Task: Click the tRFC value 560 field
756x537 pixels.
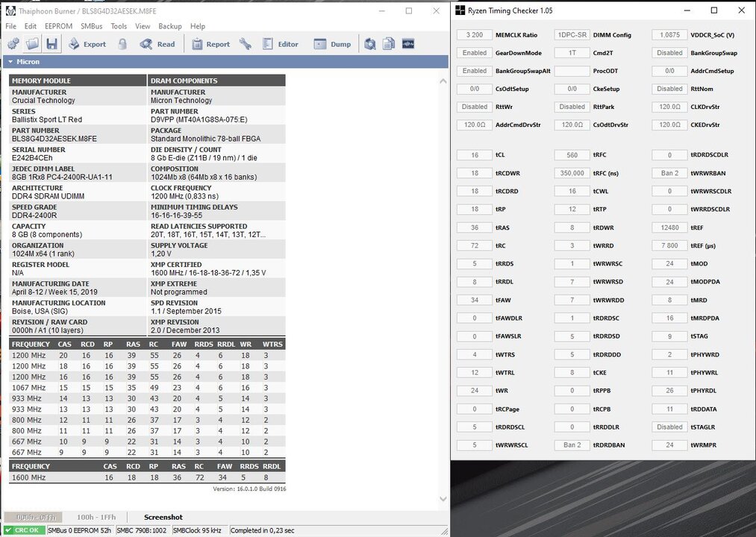Action: (x=572, y=154)
